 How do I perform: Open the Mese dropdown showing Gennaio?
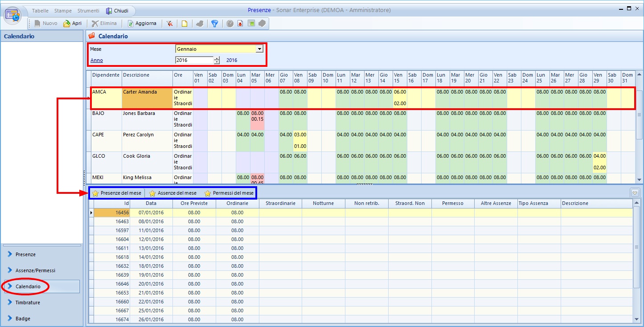tap(259, 49)
